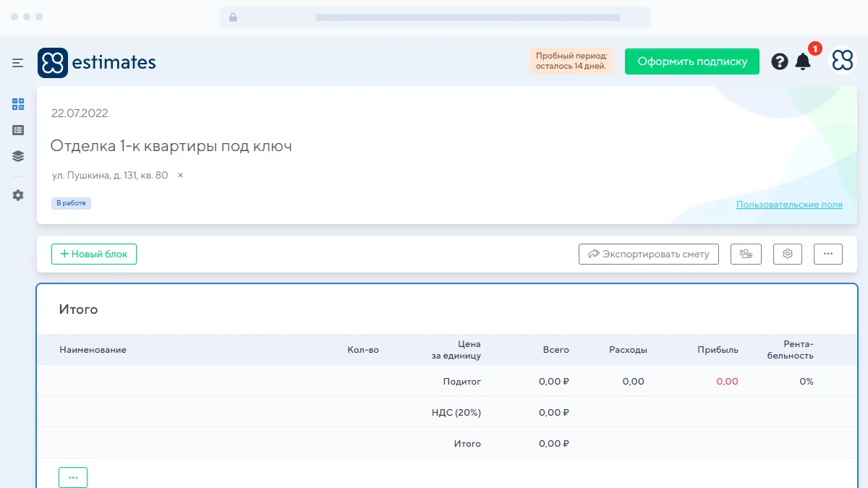Open the layers stack icon in sidebar
This screenshot has height=488, width=868.
point(18,156)
